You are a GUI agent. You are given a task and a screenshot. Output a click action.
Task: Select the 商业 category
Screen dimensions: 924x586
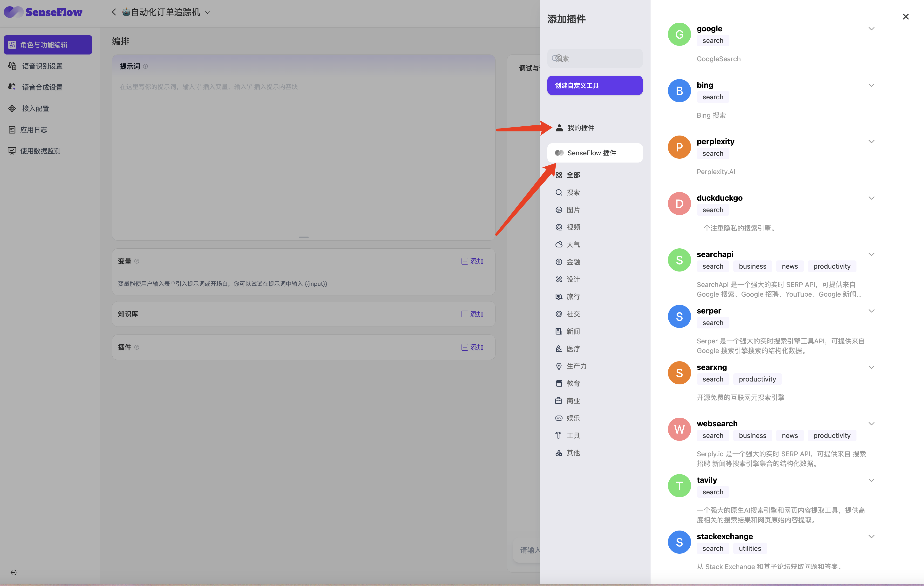pos(568,401)
